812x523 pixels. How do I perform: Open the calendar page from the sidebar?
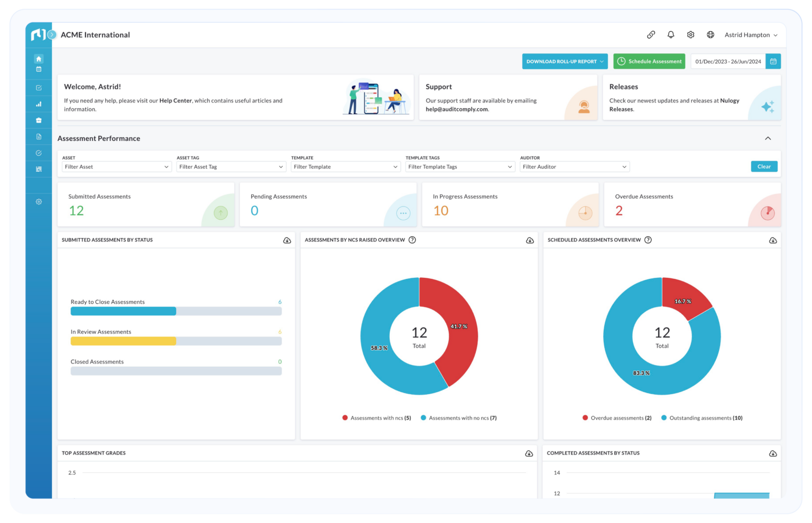coord(39,69)
